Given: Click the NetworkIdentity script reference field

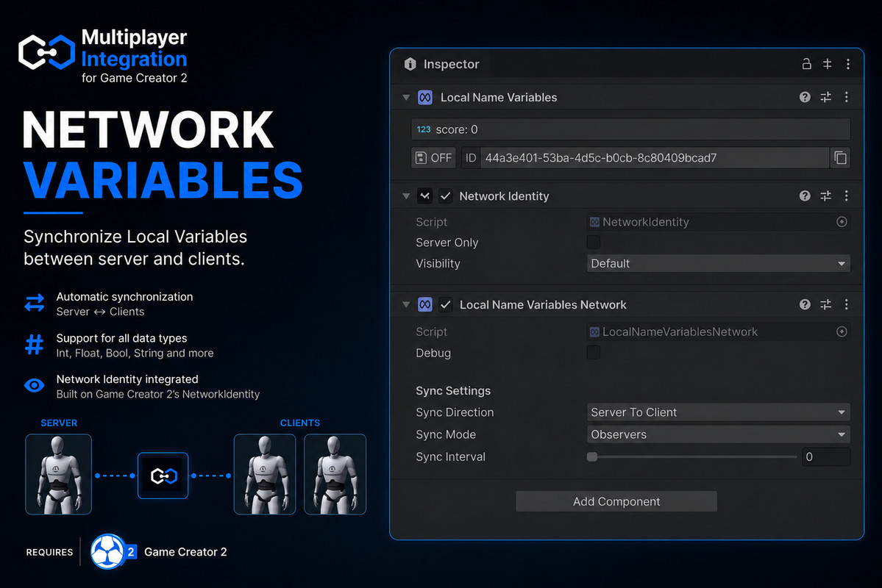Looking at the screenshot, I should [x=718, y=221].
